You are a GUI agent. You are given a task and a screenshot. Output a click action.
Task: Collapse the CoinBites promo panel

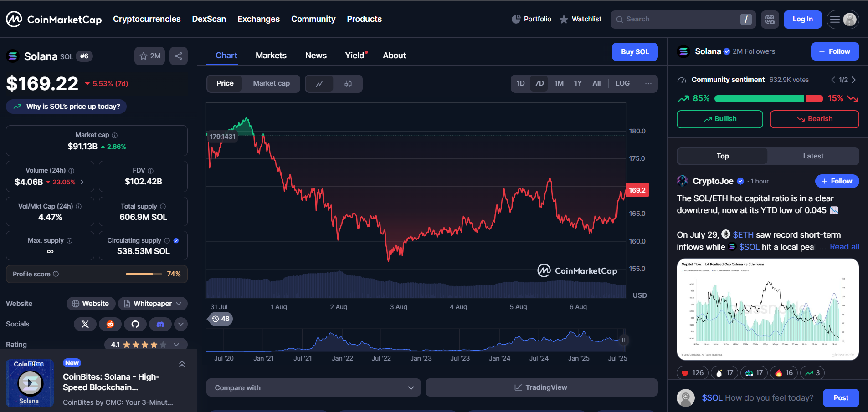click(x=182, y=364)
